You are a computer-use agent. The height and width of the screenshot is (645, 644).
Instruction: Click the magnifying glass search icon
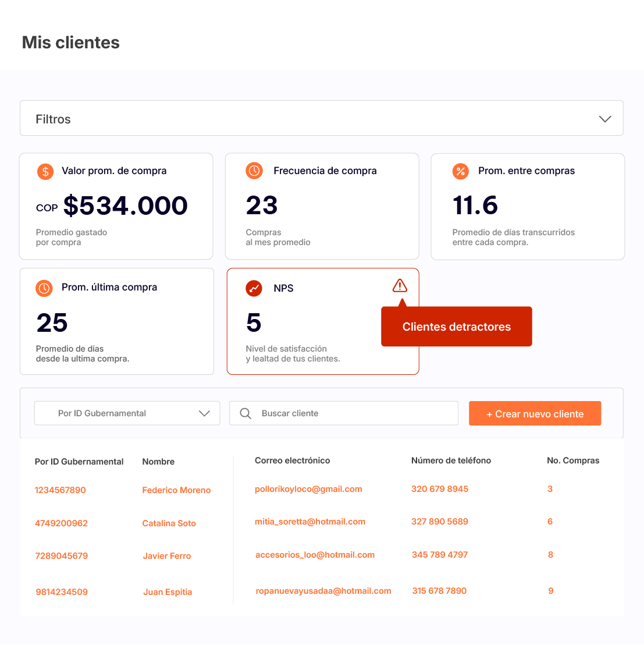pos(245,413)
